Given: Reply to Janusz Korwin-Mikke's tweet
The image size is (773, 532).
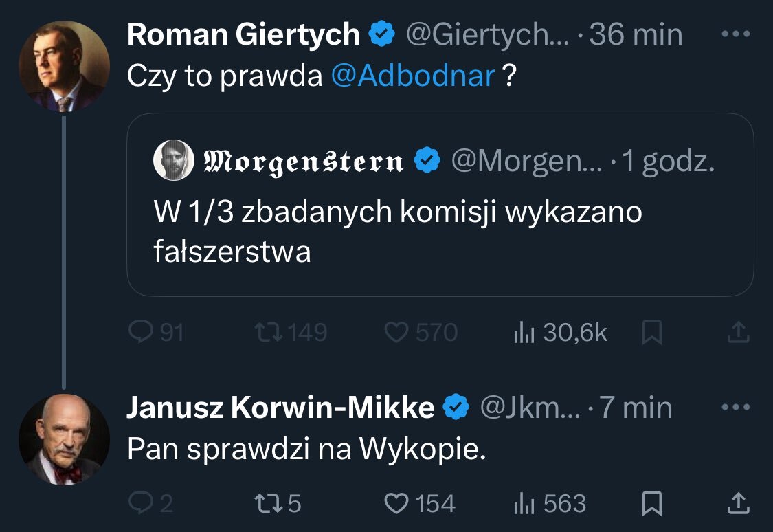Looking at the screenshot, I should [141, 505].
